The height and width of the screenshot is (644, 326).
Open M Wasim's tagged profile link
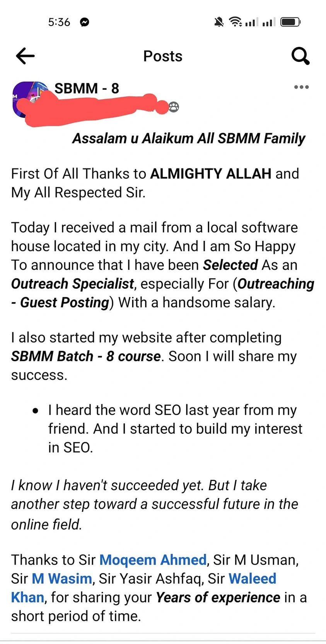pos(61,579)
